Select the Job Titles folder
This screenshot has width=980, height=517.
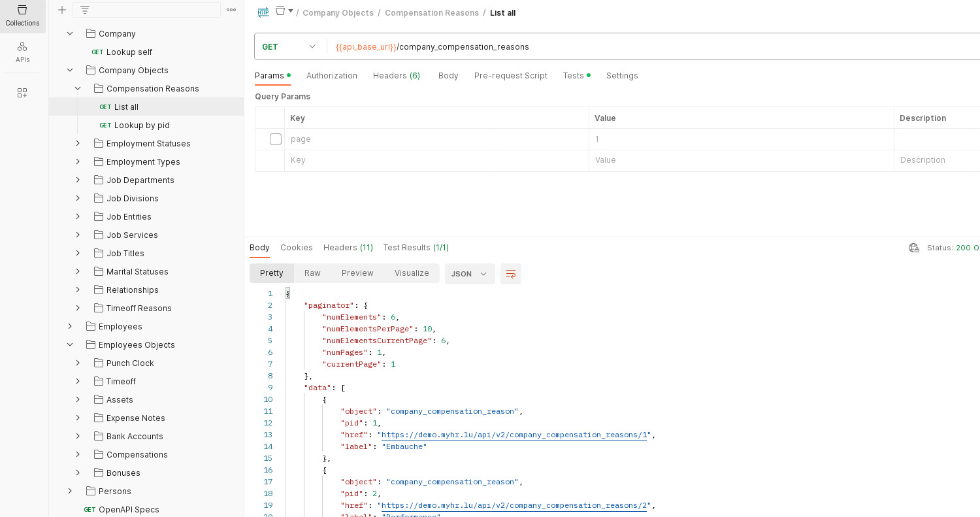coord(125,253)
